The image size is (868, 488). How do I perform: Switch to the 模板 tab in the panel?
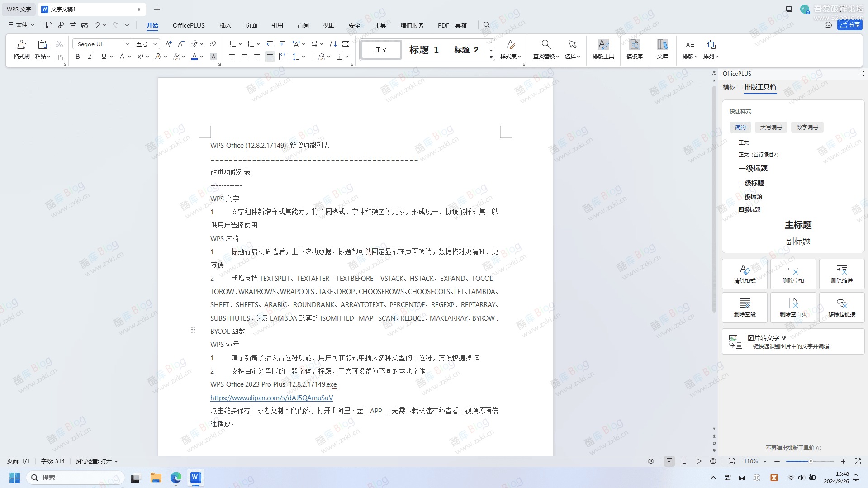(729, 87)
